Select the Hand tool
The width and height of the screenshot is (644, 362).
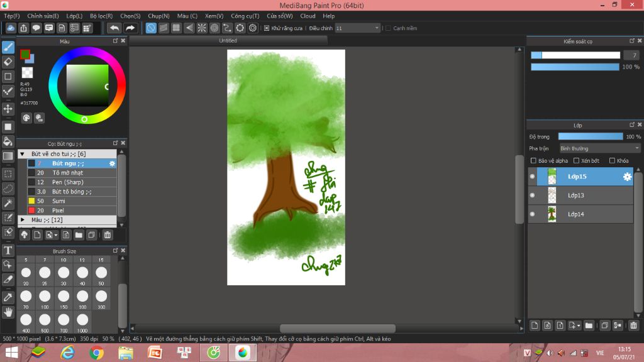8,312
